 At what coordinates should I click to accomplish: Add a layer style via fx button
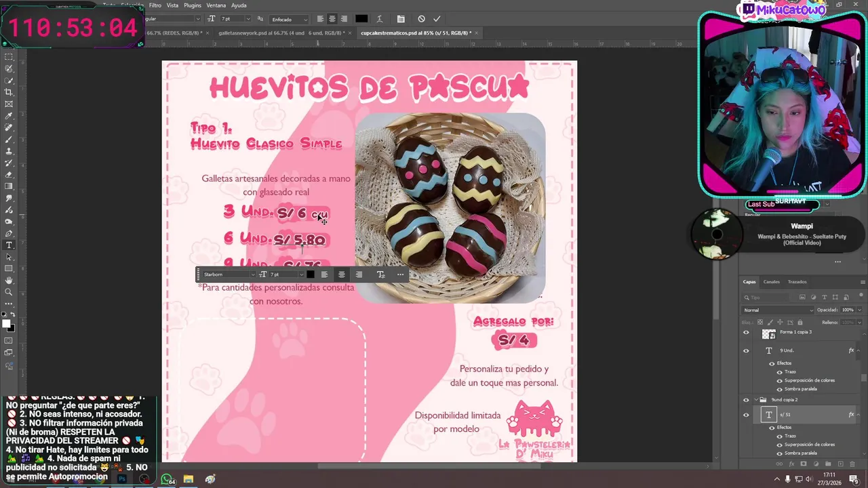click(x=791, y=464)
